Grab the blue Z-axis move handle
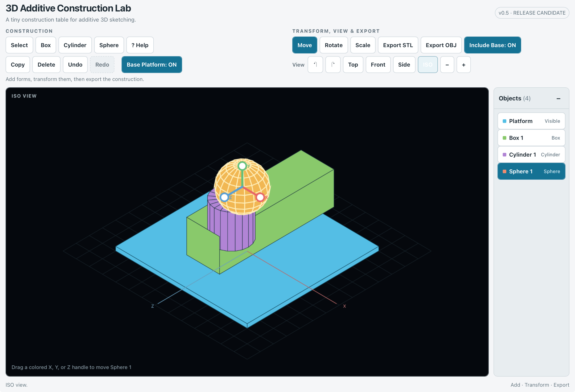This screenshot has height=392, width=575. (x=224, y=197)
